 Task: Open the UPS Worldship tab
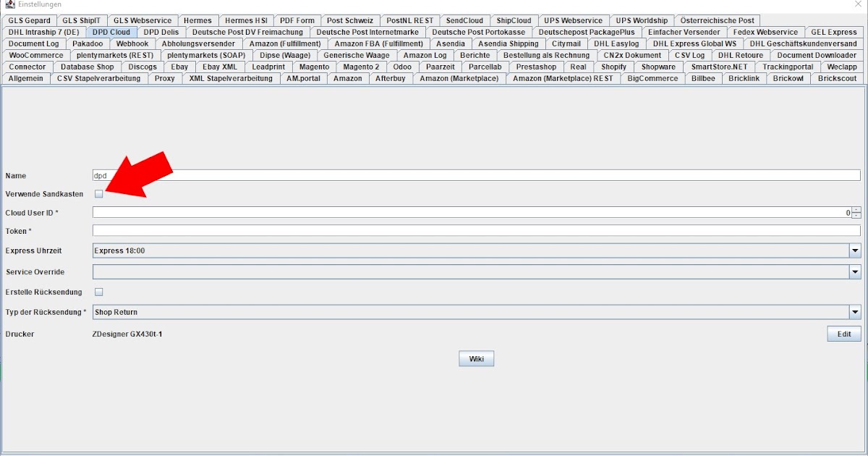642,20
